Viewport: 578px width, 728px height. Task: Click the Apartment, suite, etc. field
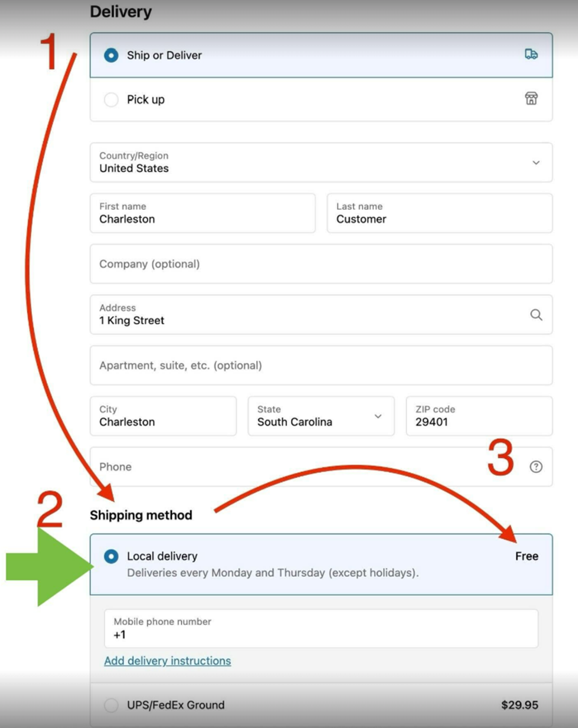pos(321,365)
